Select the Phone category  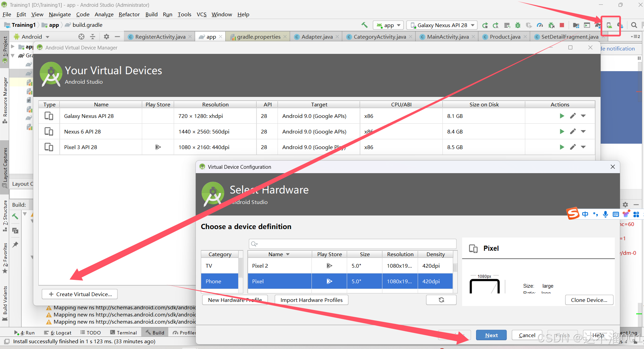220,281
